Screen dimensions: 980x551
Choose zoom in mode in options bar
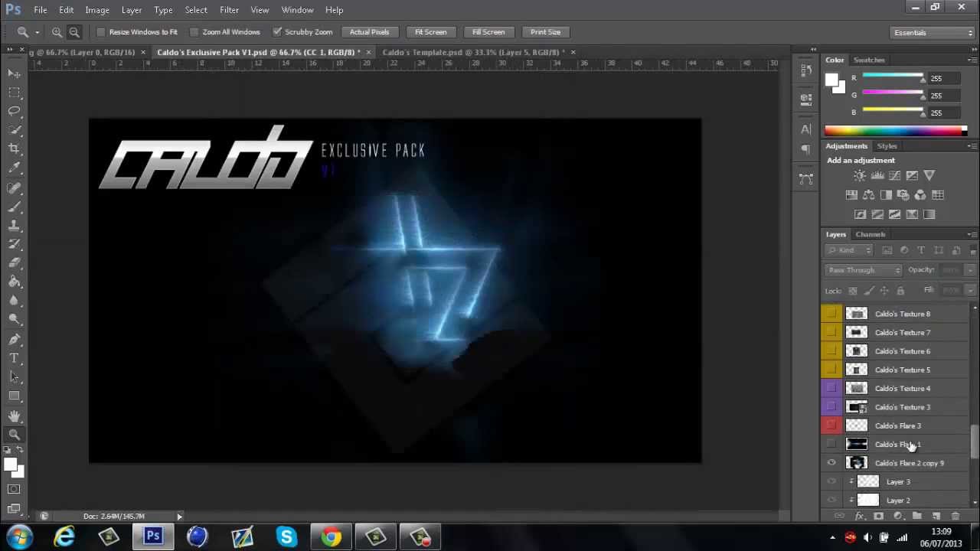(57, 32)
